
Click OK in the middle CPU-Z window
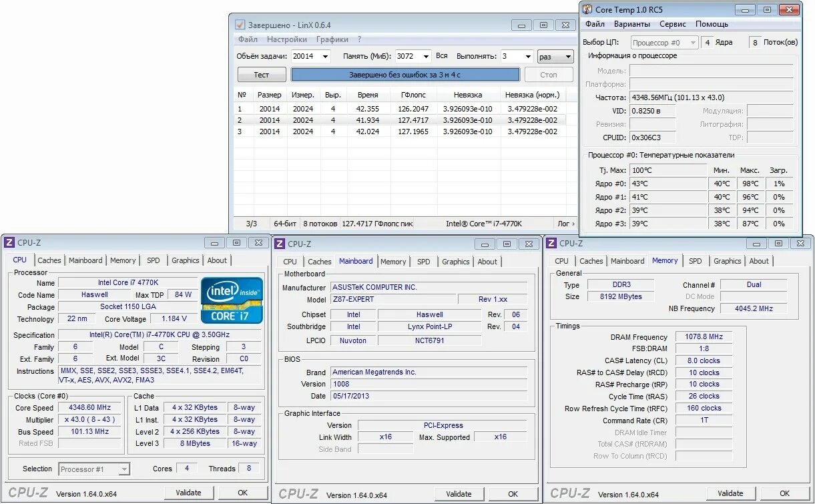point(513,494)
